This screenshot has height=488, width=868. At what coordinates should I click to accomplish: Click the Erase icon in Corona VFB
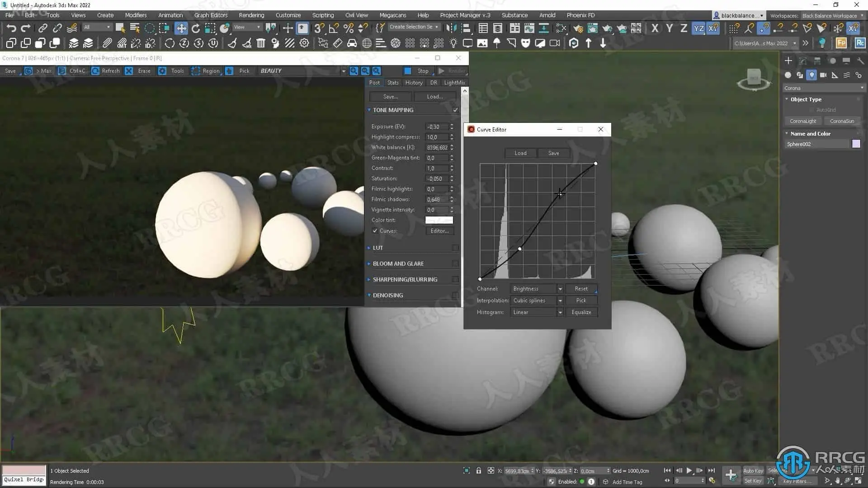(129, 71)
